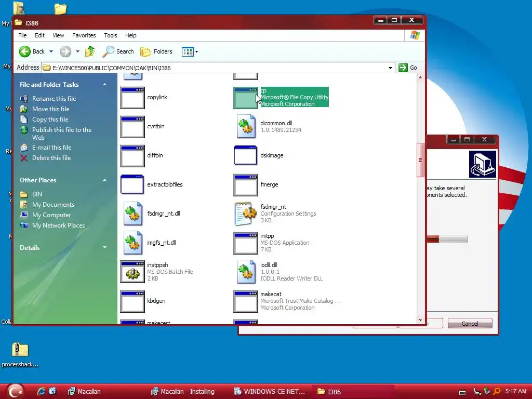Open the View menu
Image resolution: width=532 pixels, height=399 pixels.
click(58, 35)
